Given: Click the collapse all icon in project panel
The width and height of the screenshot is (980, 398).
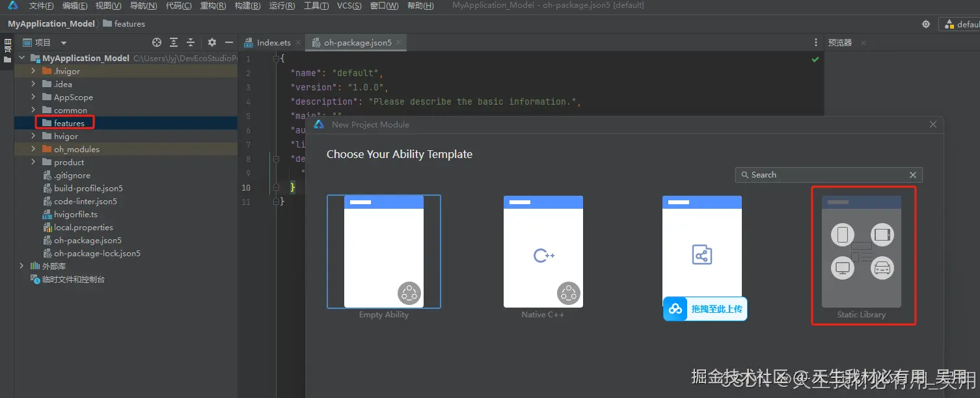Looking at the screenshot, I should click(191, 42).
